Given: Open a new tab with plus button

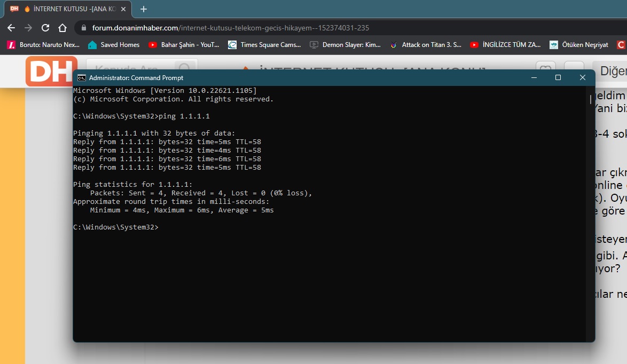Looking at the screenshot, I should tap(144, 9).
